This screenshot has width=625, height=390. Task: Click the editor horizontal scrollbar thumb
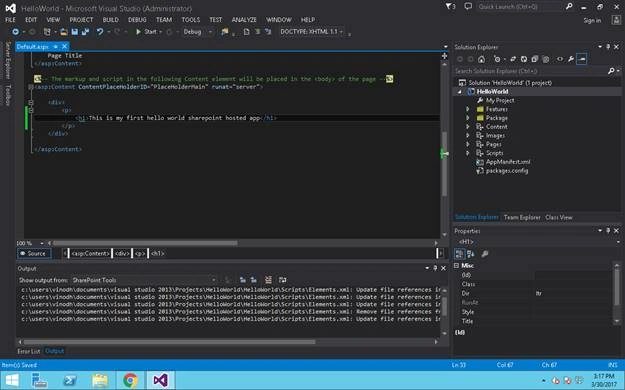point(145,243)
